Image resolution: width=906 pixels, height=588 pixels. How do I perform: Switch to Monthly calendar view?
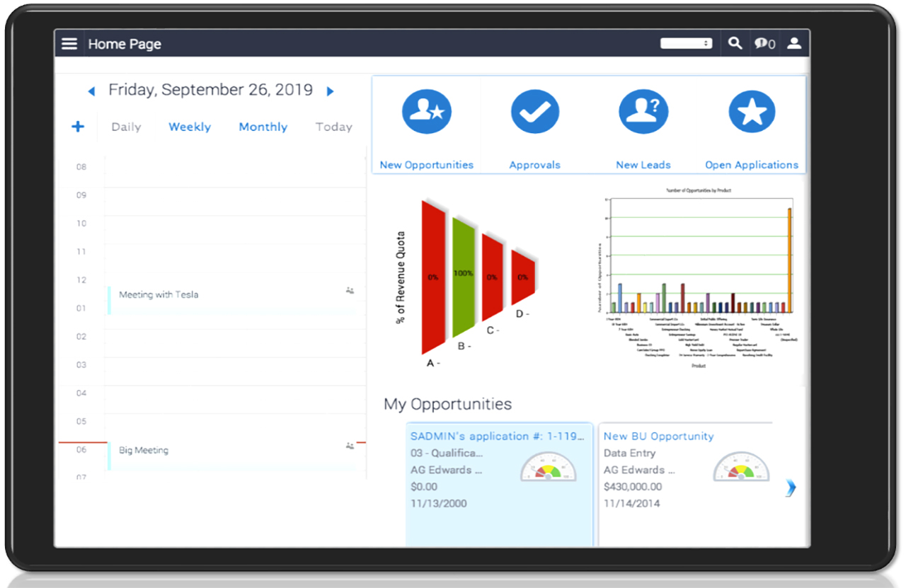(263, 127)
